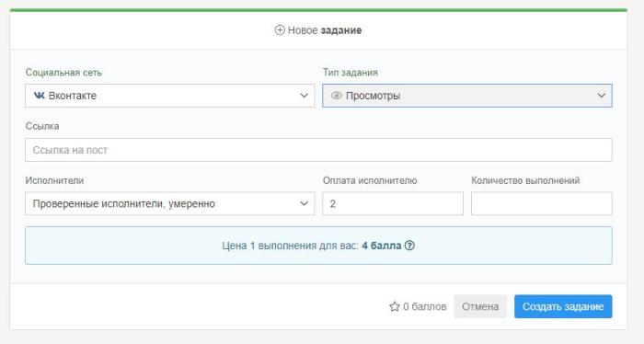Viewport: 644px width, 344px height.
Task: Click the empty Количество выполнений field
Action: 541,203
